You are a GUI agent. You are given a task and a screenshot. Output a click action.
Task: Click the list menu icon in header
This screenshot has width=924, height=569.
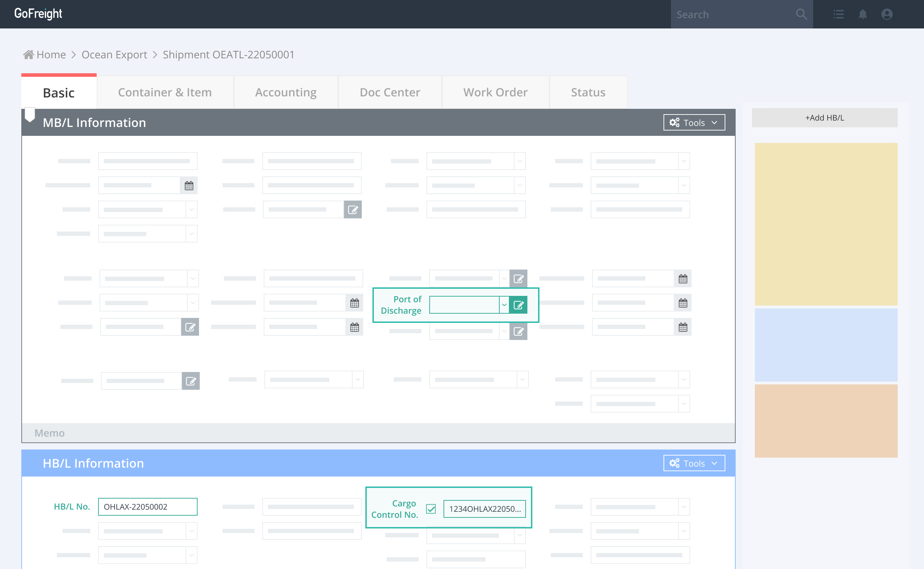838,14
